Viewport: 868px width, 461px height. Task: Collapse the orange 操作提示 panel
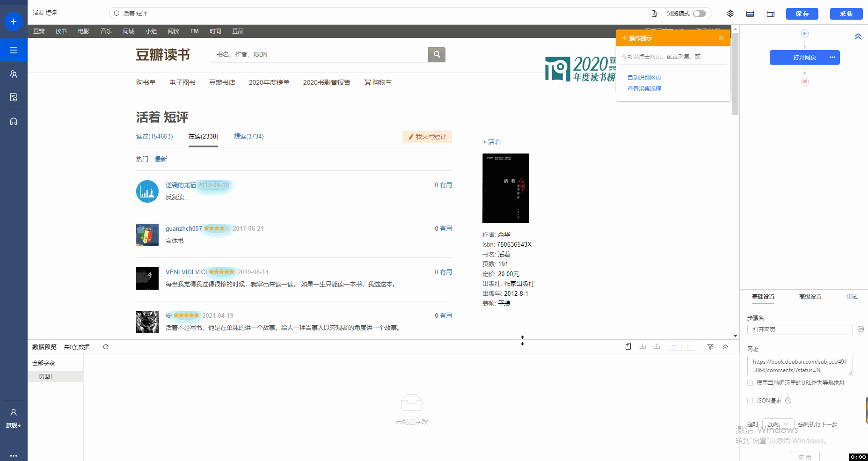[721, 38]
